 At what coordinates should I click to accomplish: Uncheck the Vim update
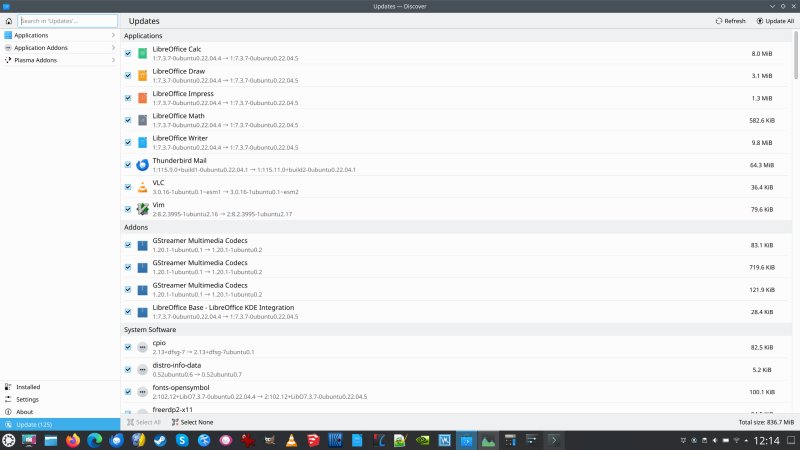pos(128,209)
